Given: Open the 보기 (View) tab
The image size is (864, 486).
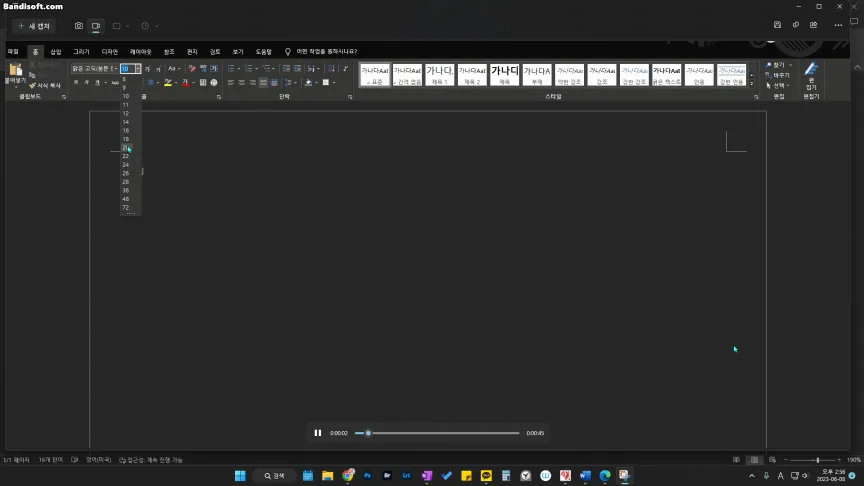Looking at the screenshot, I should point(238,52).
